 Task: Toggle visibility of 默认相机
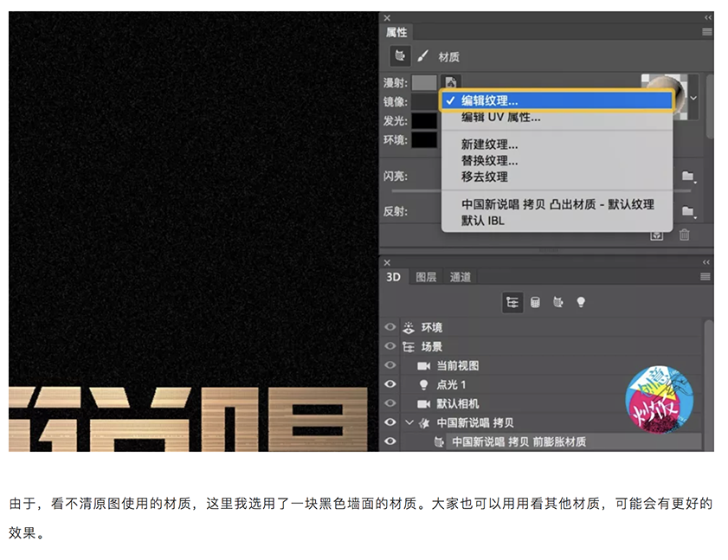[x=390, y=403]
